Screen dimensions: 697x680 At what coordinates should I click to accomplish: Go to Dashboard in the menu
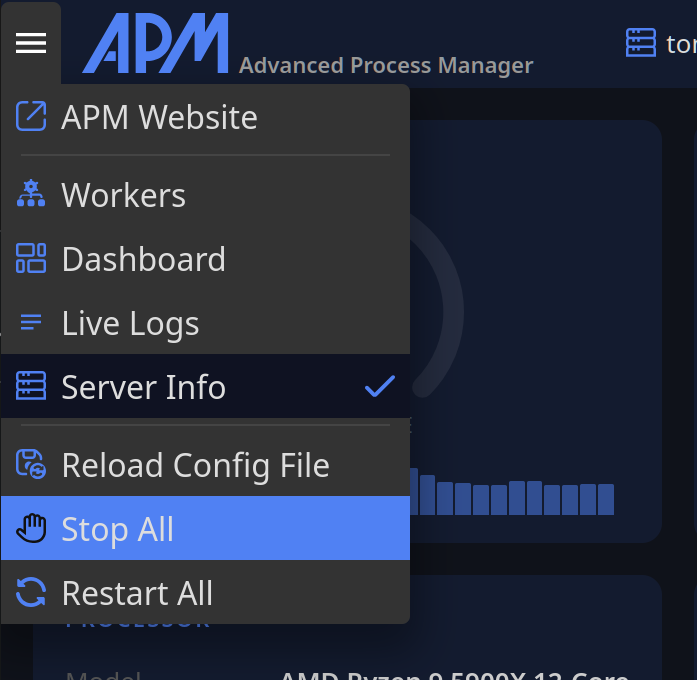click(x=144, y=259)
